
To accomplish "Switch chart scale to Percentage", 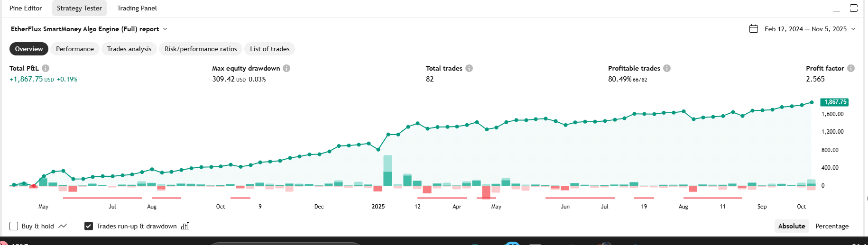I will click(832, 226).
